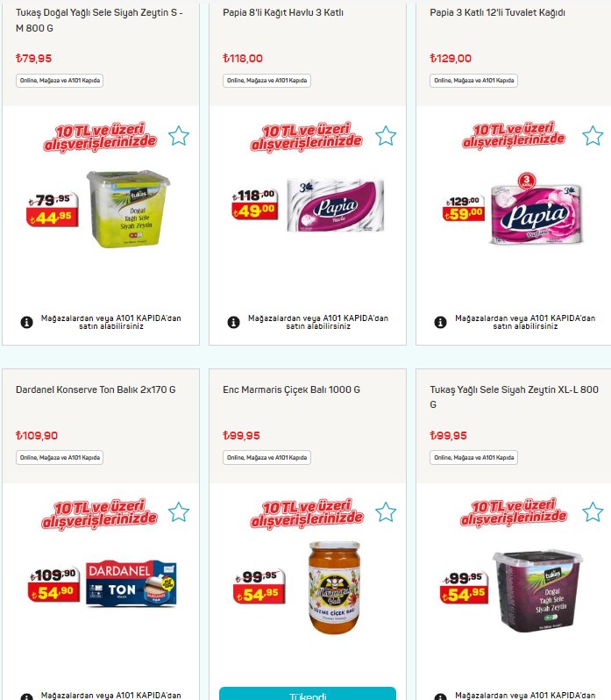Click the 54,95 discount badge on XL-L olives

point(464,595)
